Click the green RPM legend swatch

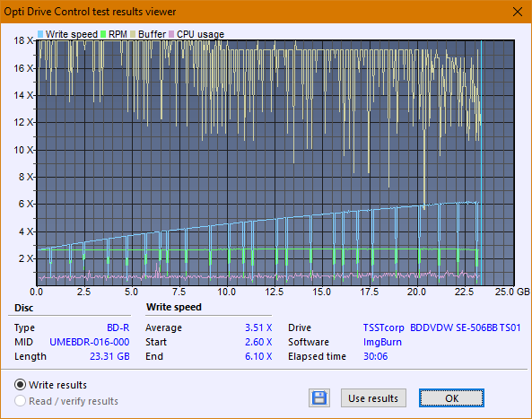(103, 34)
